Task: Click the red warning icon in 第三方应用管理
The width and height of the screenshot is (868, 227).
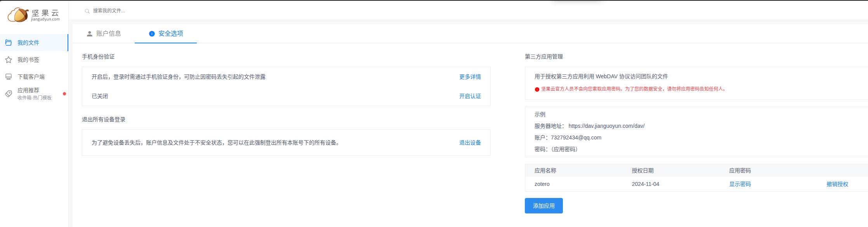Action: coord(537,89)
